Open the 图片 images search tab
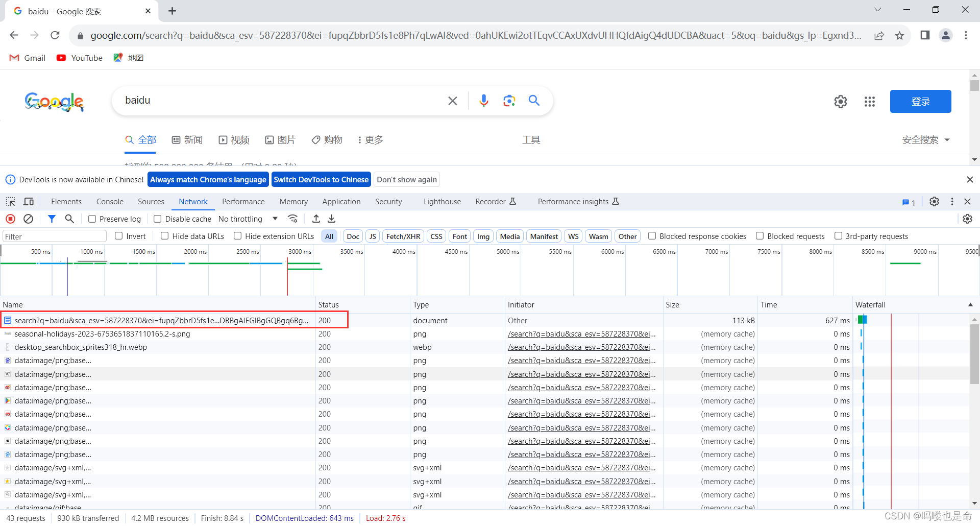The height and width of the screenshot is (526, 980). point(280,140)
